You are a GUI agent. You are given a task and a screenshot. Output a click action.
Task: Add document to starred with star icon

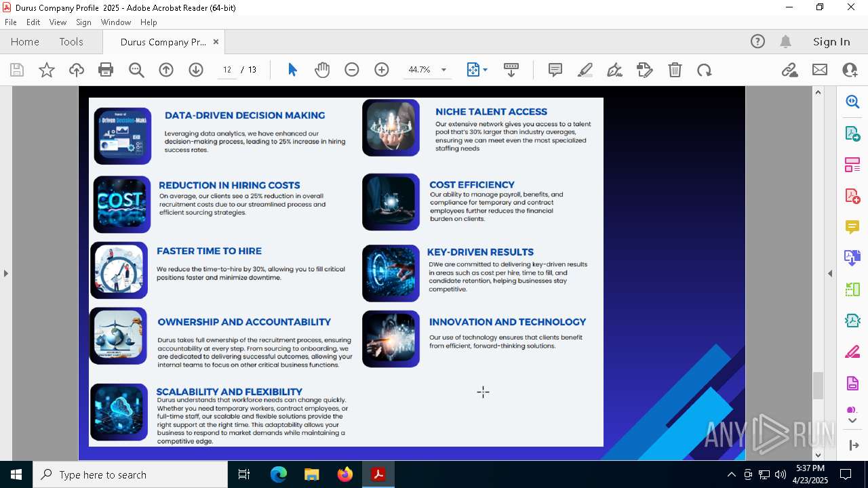coord(47,70)
